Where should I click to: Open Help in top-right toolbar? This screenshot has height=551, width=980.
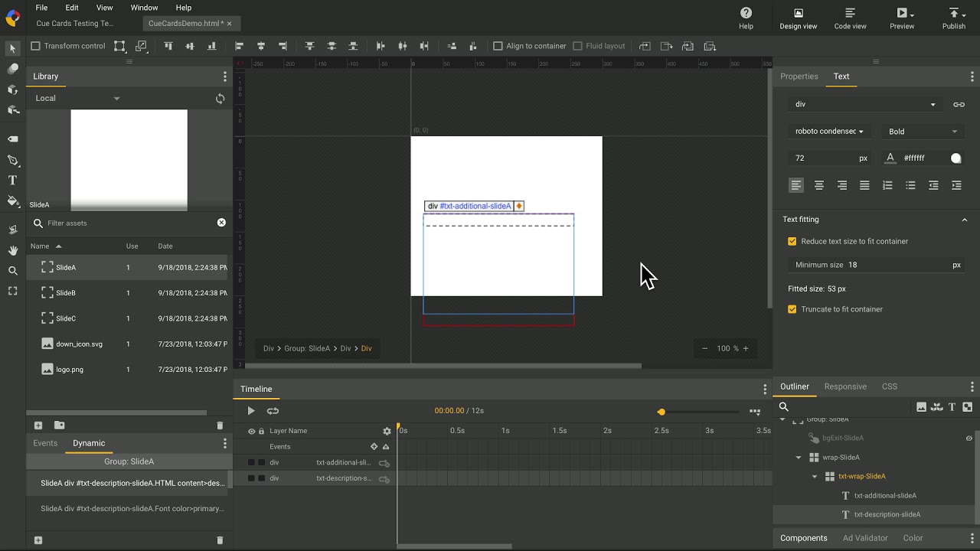pos(746,18)
